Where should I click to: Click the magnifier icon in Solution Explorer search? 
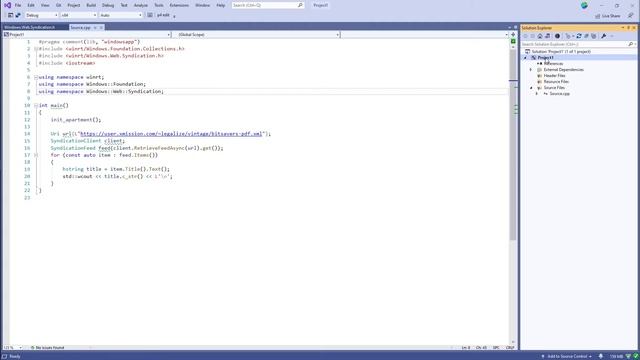click(630, 44)
